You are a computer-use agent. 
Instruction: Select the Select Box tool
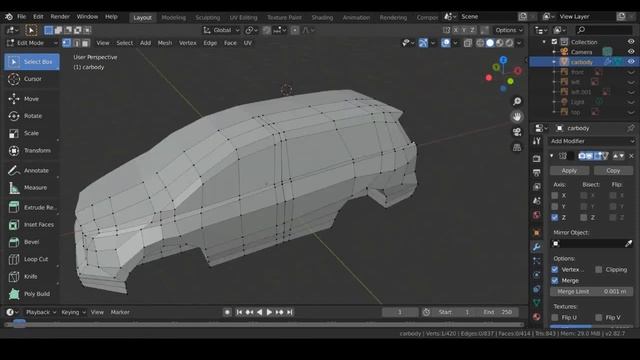click(32, 62)
